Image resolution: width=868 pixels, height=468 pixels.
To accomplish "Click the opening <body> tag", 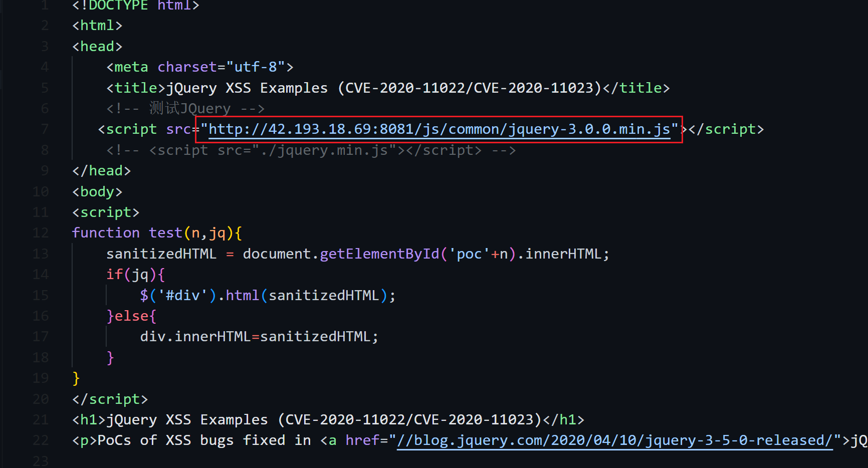I will coord(97,191).
